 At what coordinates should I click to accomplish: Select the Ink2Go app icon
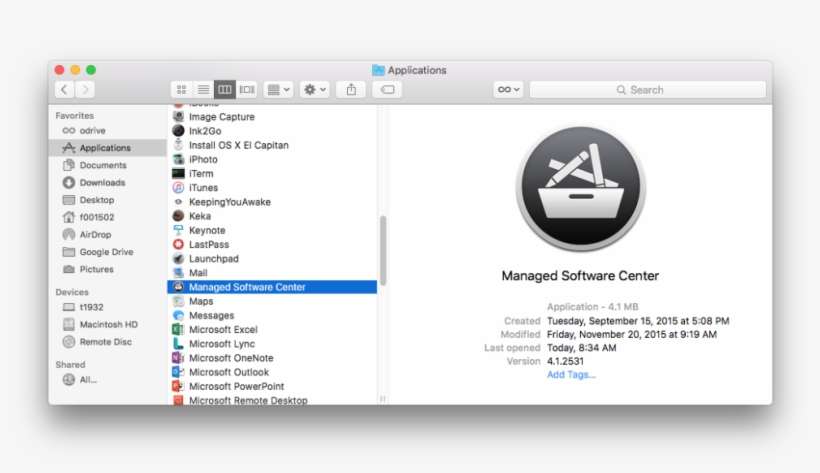click(x=178, y=131)
